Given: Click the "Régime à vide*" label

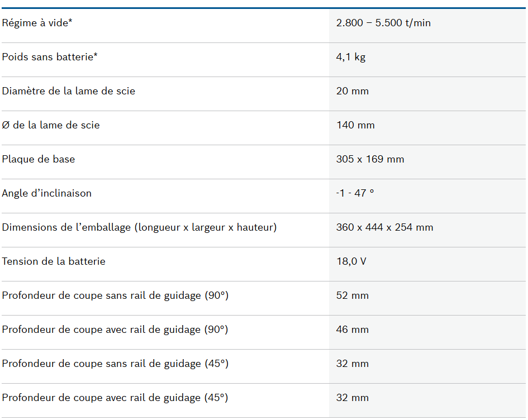Looking at the screenshot, I should point(37,23).
